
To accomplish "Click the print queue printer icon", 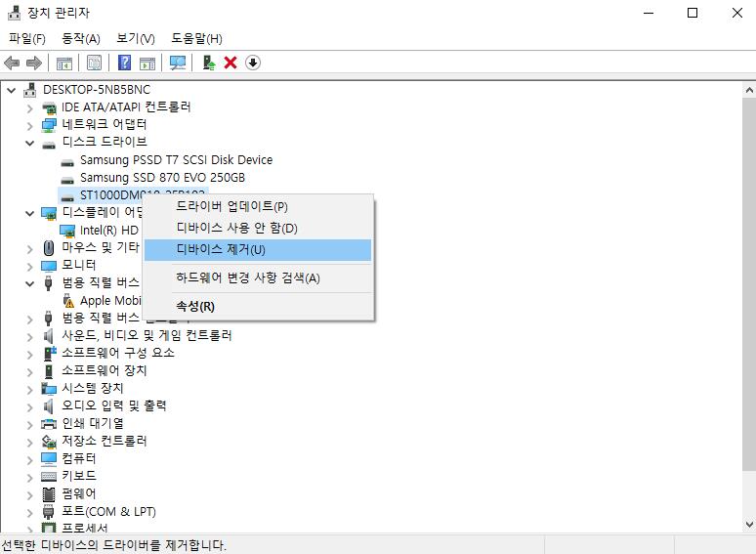I will pyautogui.click(x=49, y=424).
